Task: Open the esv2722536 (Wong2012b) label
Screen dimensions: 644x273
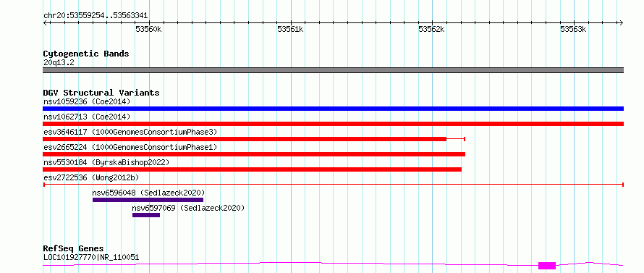Action: point(91,177)
